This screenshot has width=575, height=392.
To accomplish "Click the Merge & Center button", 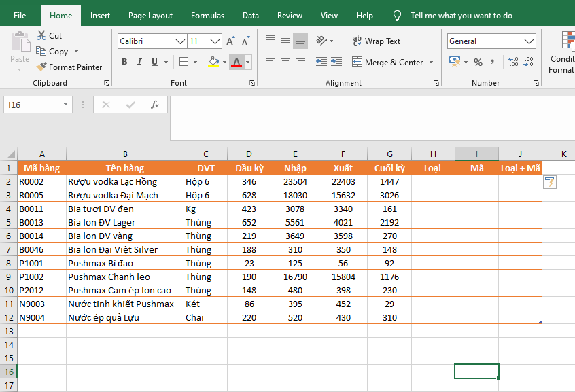I will tap(387, 62).
